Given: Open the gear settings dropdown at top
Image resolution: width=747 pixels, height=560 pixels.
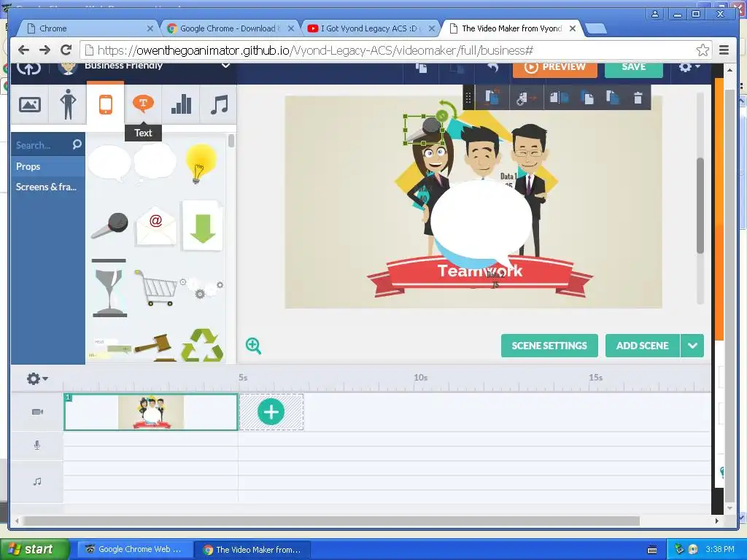Looking at the screenshot, I should coord(689,67).
